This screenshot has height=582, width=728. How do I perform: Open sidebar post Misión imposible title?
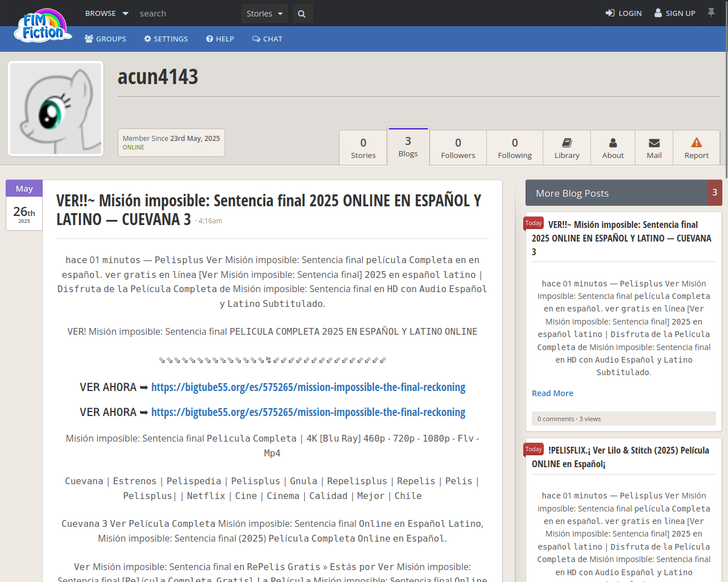click(621, 238)
